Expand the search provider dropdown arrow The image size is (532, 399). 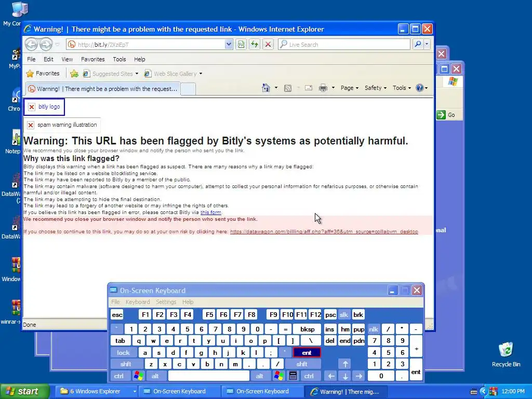(427, 45)
